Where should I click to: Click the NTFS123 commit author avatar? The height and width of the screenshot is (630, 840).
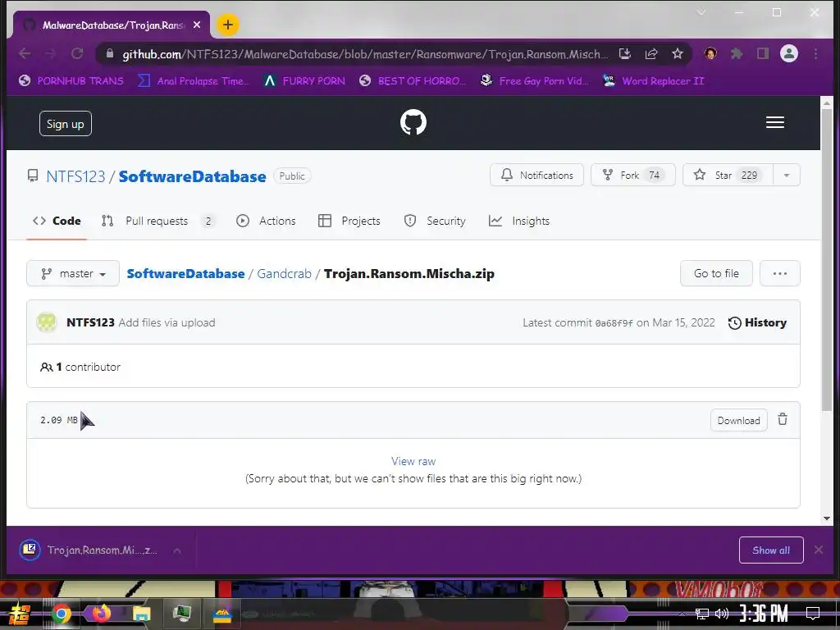(x=47, y=322)
